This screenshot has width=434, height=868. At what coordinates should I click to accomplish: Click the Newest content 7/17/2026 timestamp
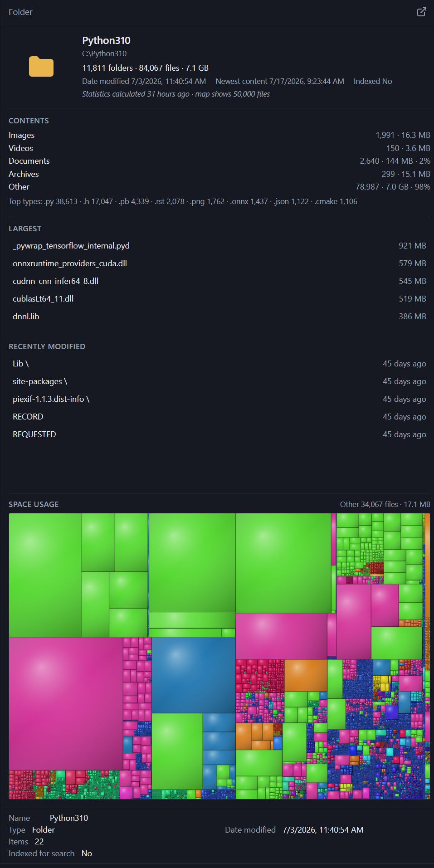[280, 81]
